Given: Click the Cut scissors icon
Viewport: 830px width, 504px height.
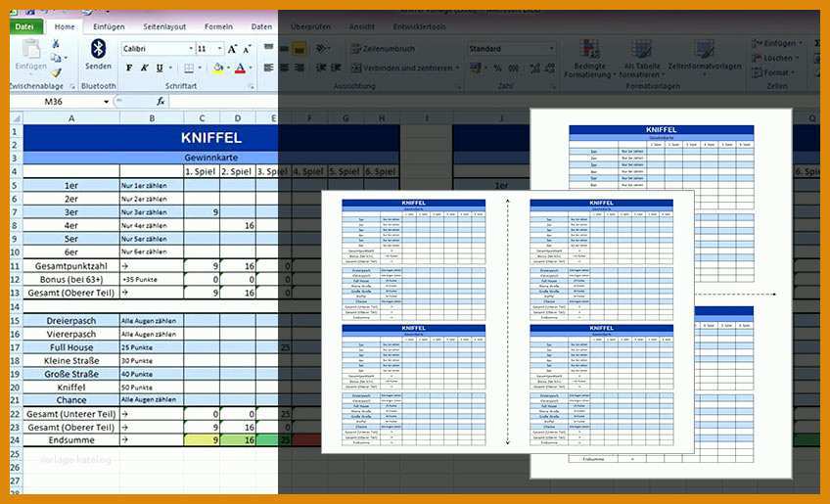Looking at the screenshot, I should coord(56,44).
